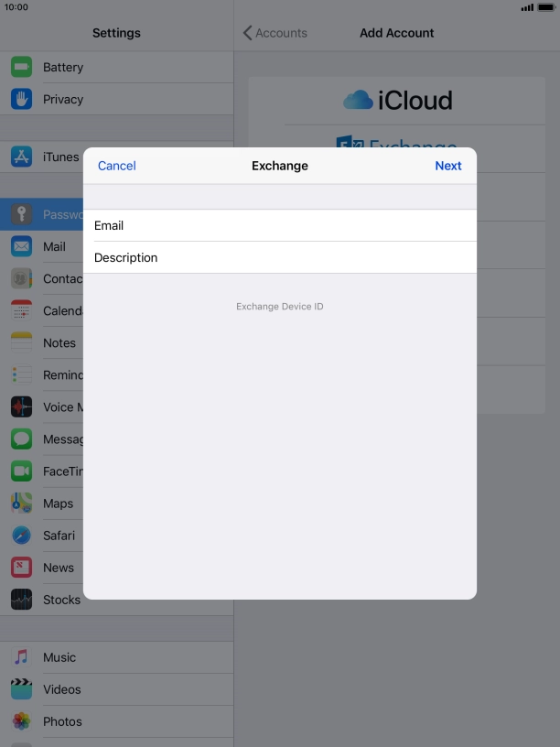Image resolution: width=560 pixels, height=747 pixels.
Task: Open Safari settings compass icon
Action: click(21, 536)
